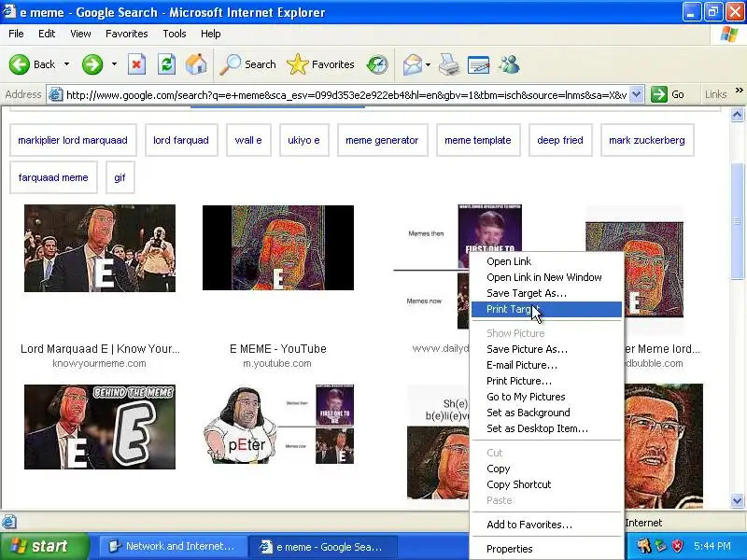The height and width of the screenshot is (560, 747).
Task: Expand the address bar URL dropdown
Action: coord(637,94)
